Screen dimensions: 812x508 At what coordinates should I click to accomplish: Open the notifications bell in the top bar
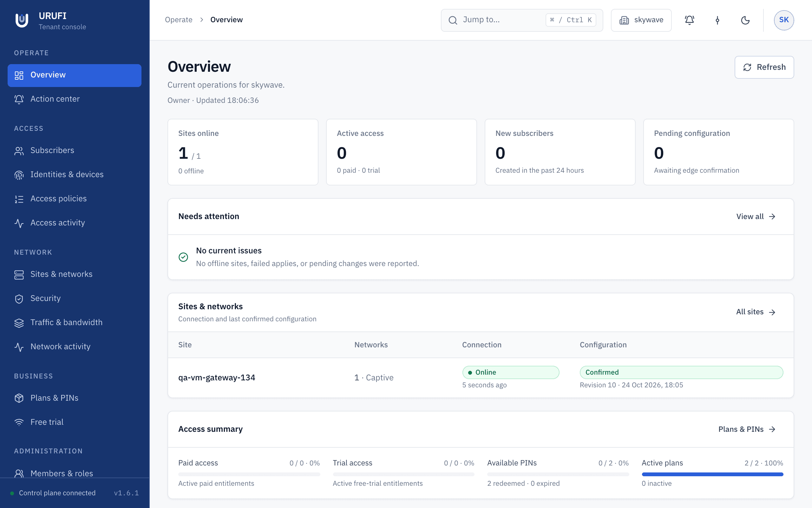(689, 20)
